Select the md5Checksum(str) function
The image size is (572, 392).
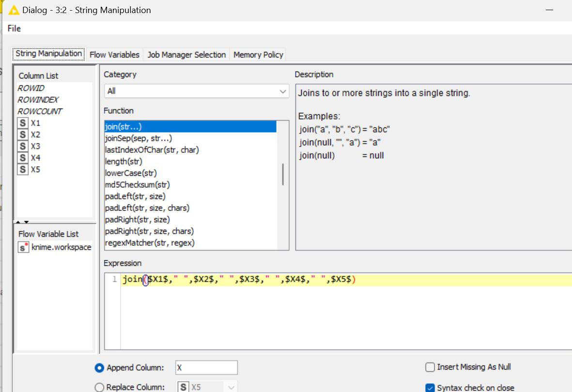pos(190,185)
